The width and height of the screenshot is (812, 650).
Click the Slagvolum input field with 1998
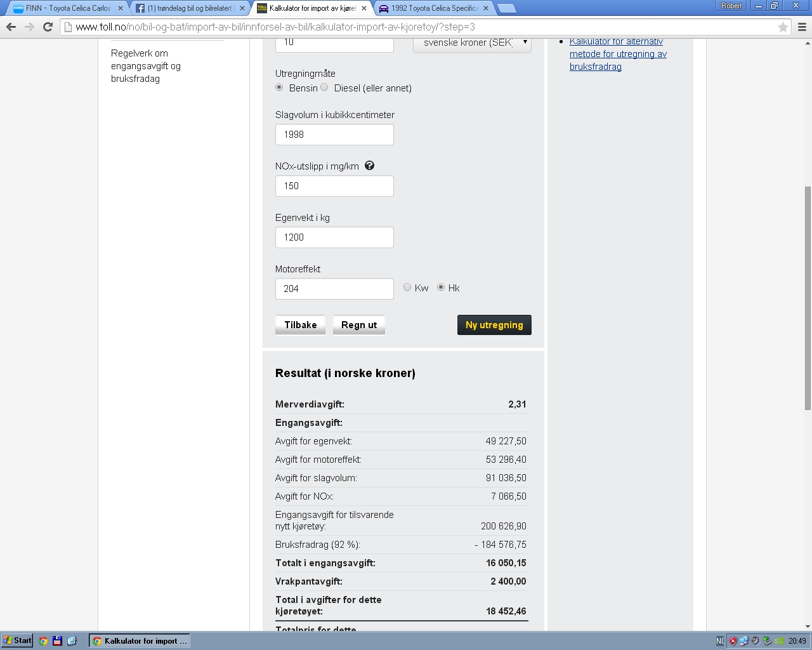click(334, 135)
